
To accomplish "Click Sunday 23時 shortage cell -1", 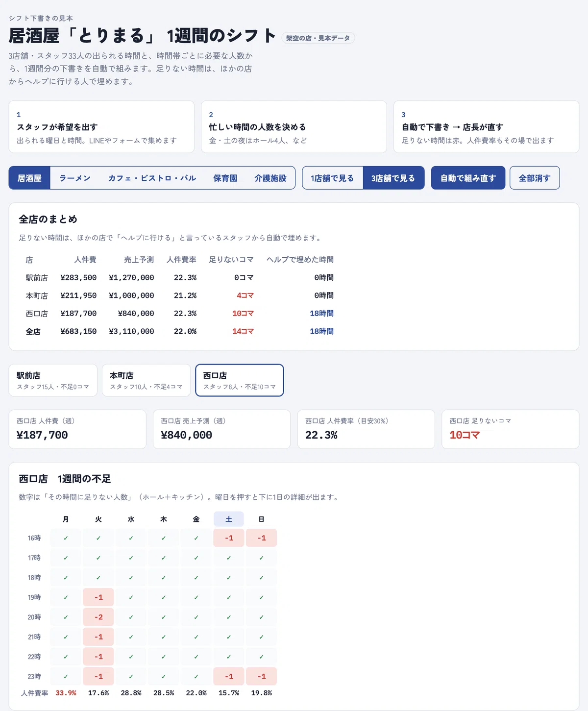I will 261,676.
